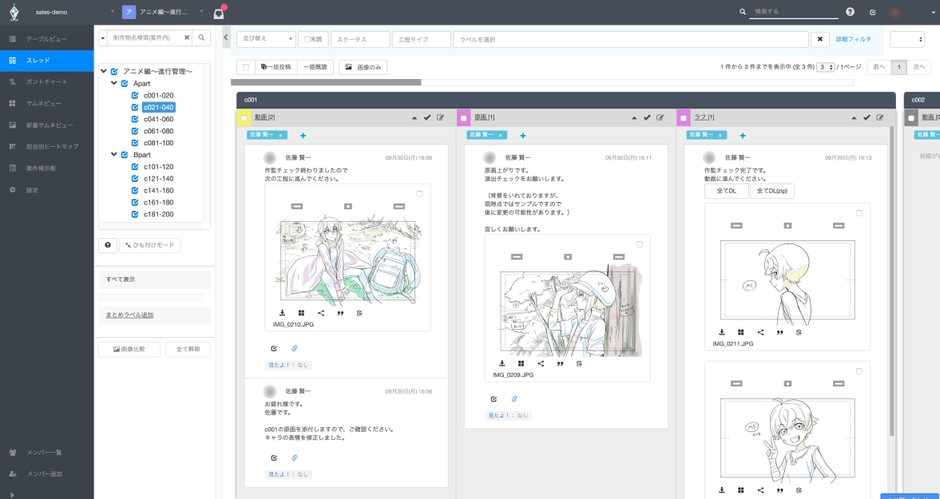Open the notification inbox icon in top bar
This screenshot has width=940, height=499.
[x=219, y=13]
